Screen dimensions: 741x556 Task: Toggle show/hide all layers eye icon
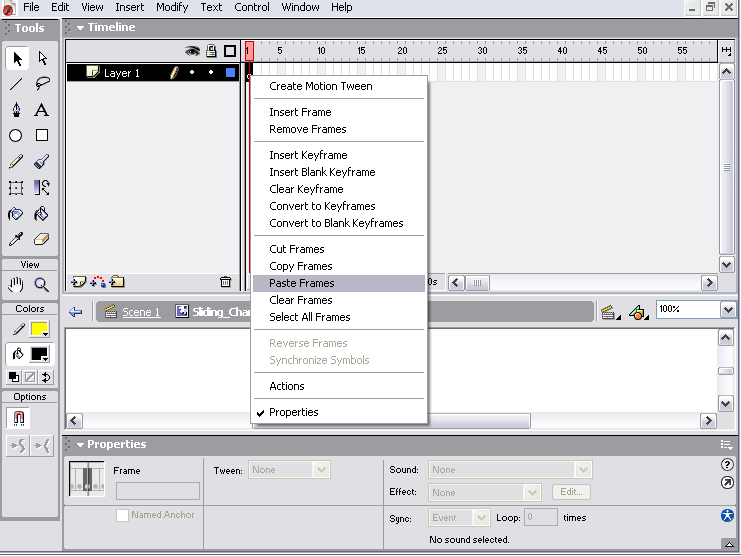[x=192, y=51]
